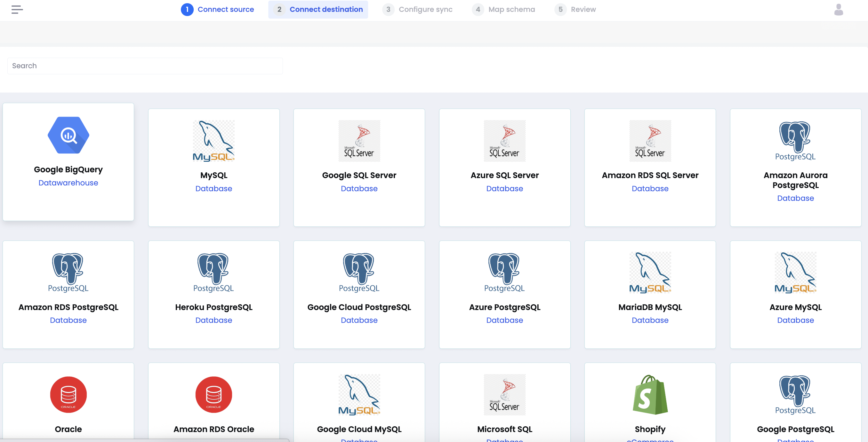Screen dimensions: 868x442
Task: Open the hamburger menu icon
Action: 17,9
